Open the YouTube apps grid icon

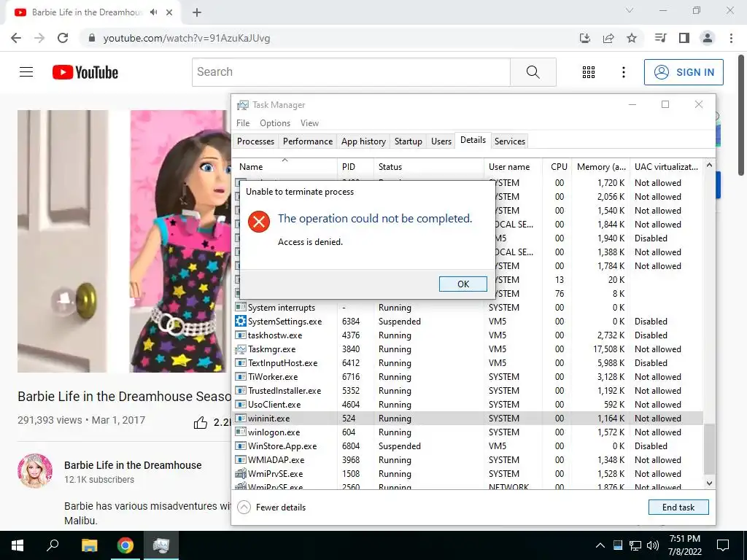coord(589,72)
